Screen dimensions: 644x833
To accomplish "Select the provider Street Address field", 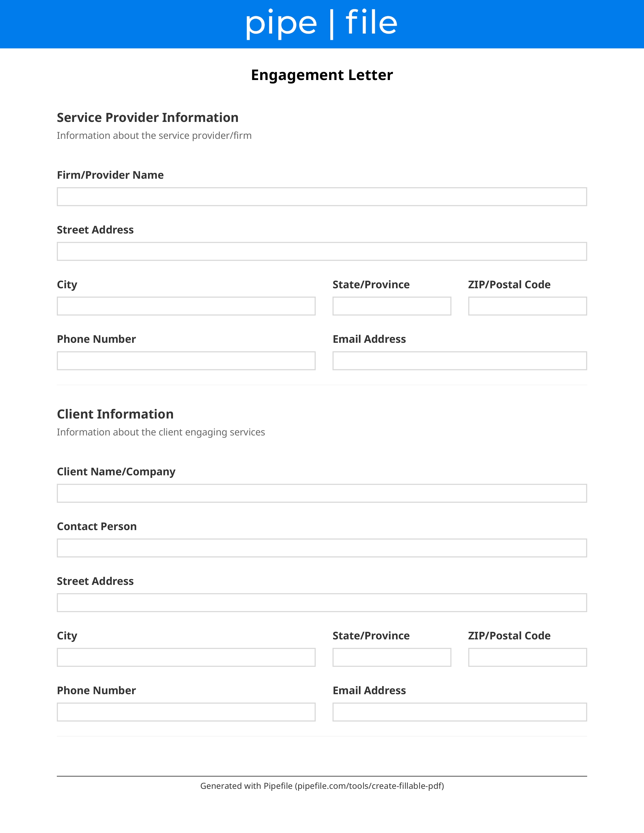I will coord(321,251).
